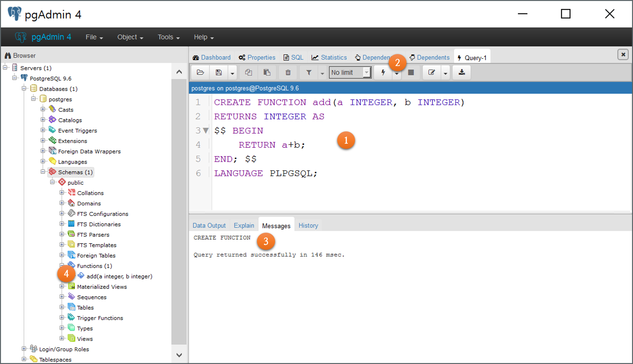Open the Tools menu
The width and height of the screenshot is (633, 364).
click(x=169, y=37)
